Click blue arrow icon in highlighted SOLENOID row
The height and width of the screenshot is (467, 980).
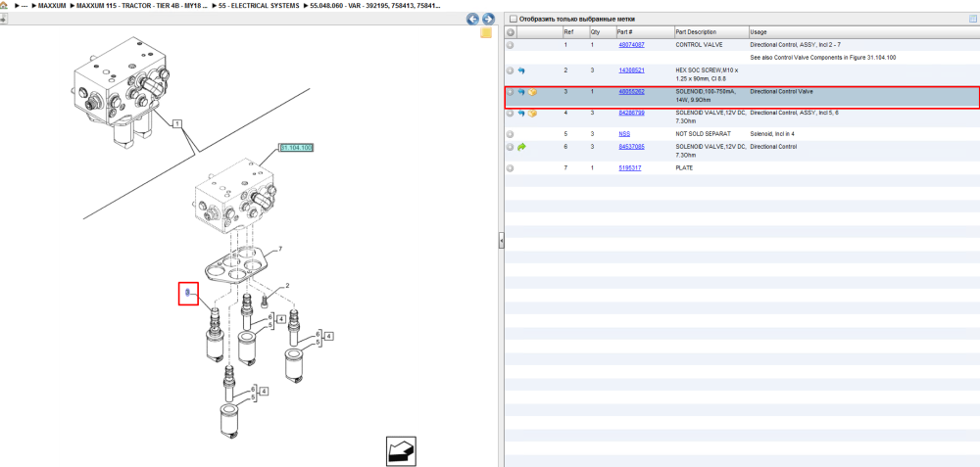(521, 92)
